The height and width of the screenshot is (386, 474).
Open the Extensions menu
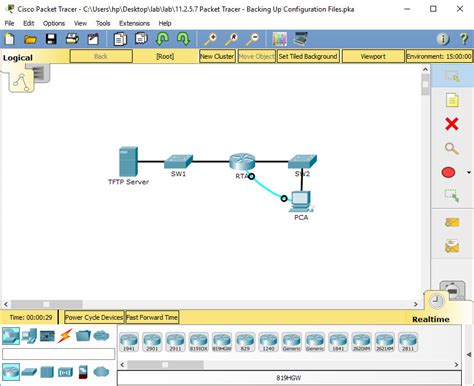[134, 23]
